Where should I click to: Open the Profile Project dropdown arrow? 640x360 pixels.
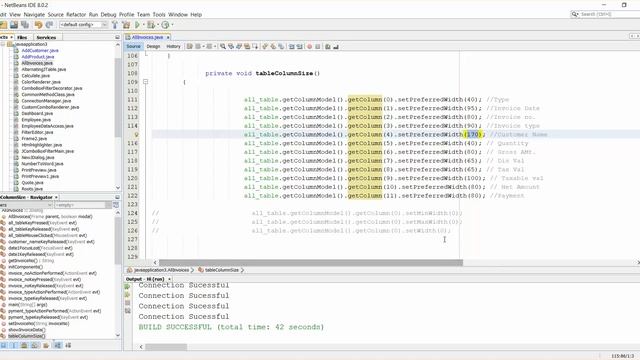tap(172, 25)
